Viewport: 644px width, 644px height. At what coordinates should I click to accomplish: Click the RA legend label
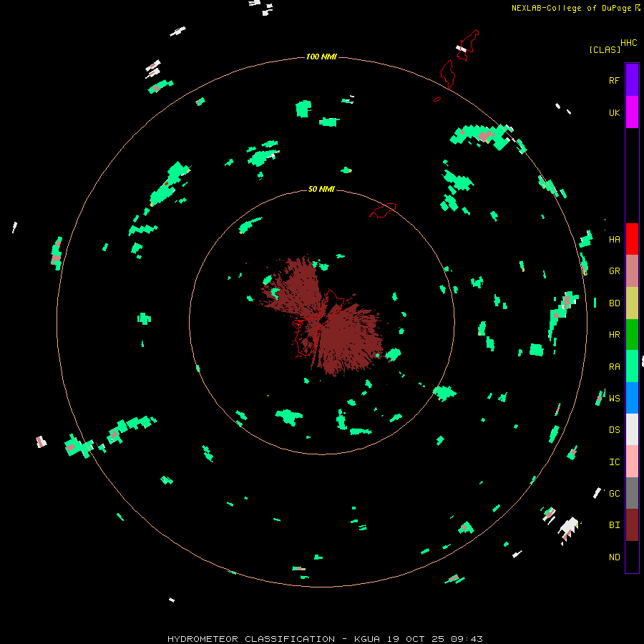(x=614, y=367)
